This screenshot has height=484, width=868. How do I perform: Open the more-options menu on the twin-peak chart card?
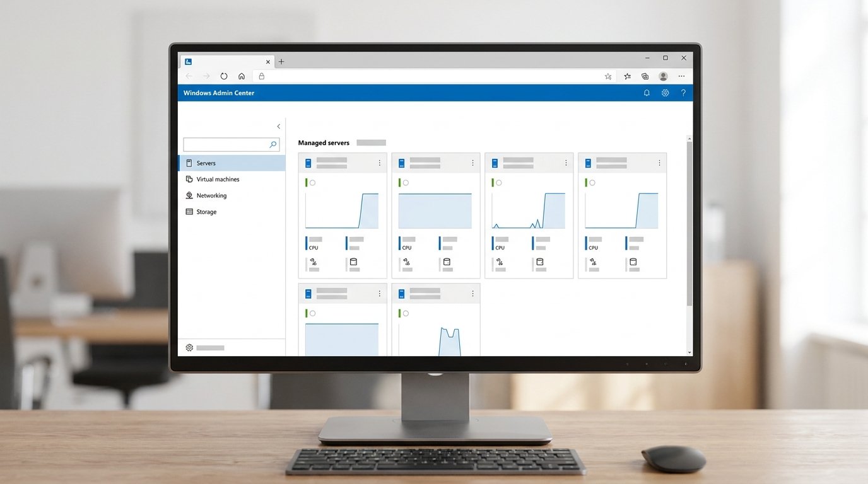tap(473, 294)
